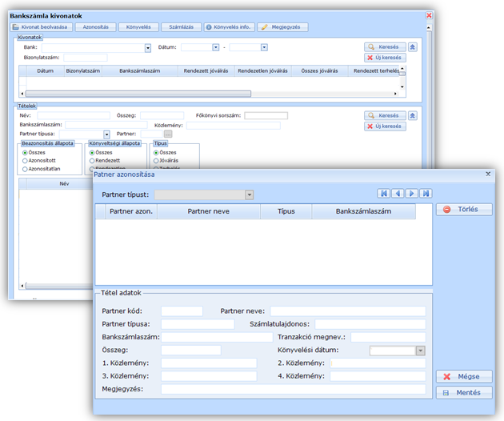Select Összes under Beazonosítás állapota
Screen dimensions: 504x421
coord(25,153)
